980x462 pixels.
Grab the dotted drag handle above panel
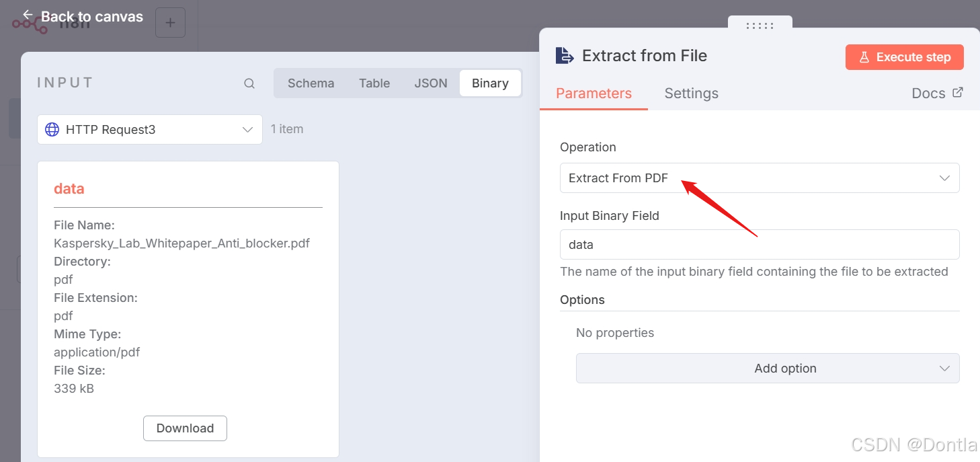[760, 26]
